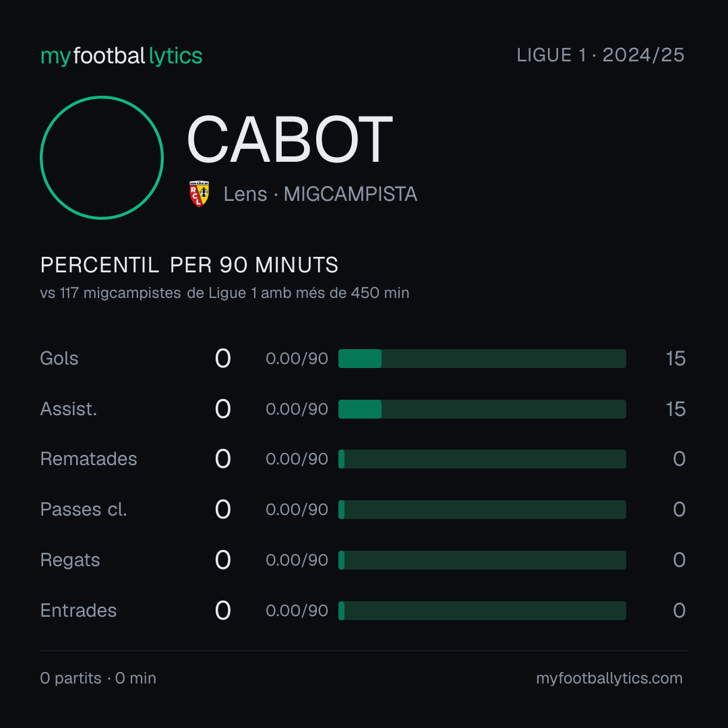Click the green player photo circle
The height and width of the screenshot is (728, 728).
(x=102, y=157)
